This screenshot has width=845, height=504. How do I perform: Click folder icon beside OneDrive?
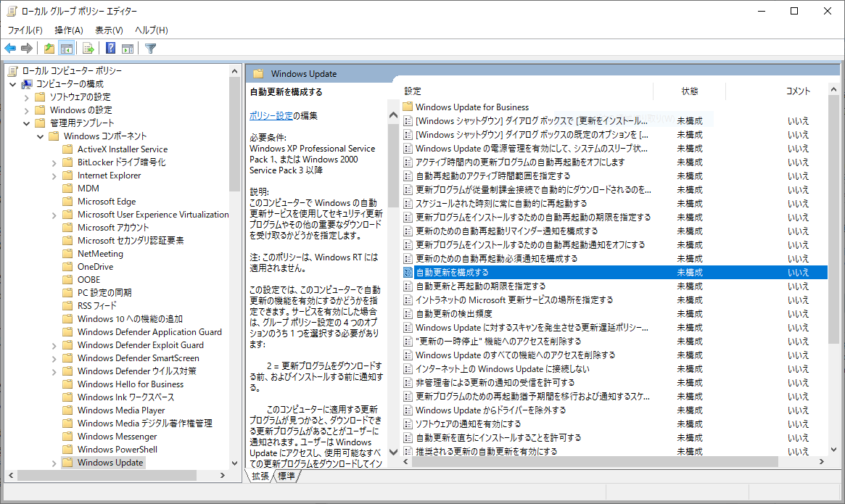(67, 266)
